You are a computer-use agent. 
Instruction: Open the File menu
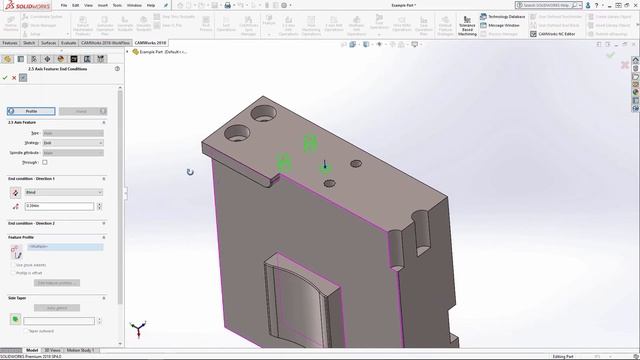pos(64,5)
